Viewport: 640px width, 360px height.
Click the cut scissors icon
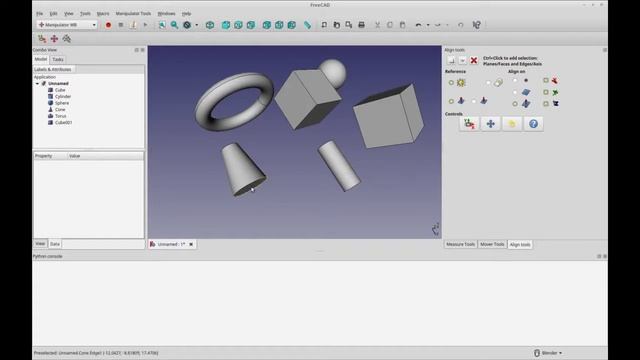click(x=378, y=25)
